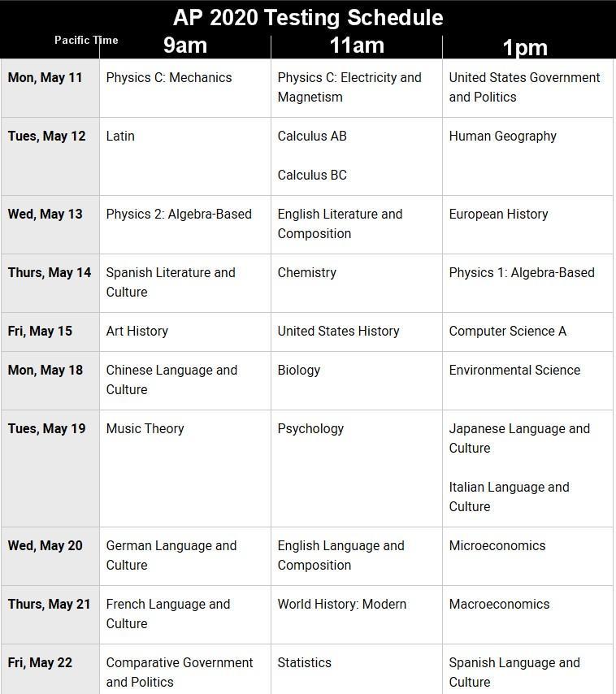The height and width of the screenshot is (694, 616).
Task: Select the Microeconomics cell
Action: pos(497,546)
